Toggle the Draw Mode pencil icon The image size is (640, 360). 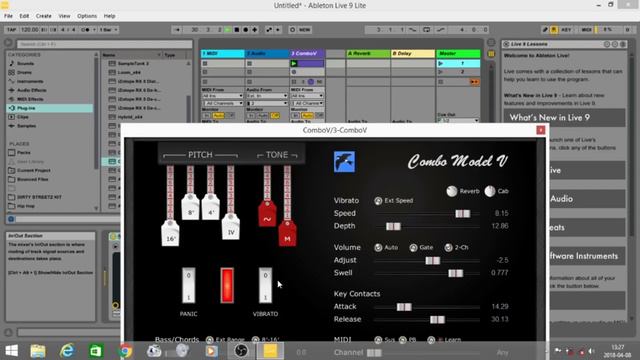click(x=545, y=30)
